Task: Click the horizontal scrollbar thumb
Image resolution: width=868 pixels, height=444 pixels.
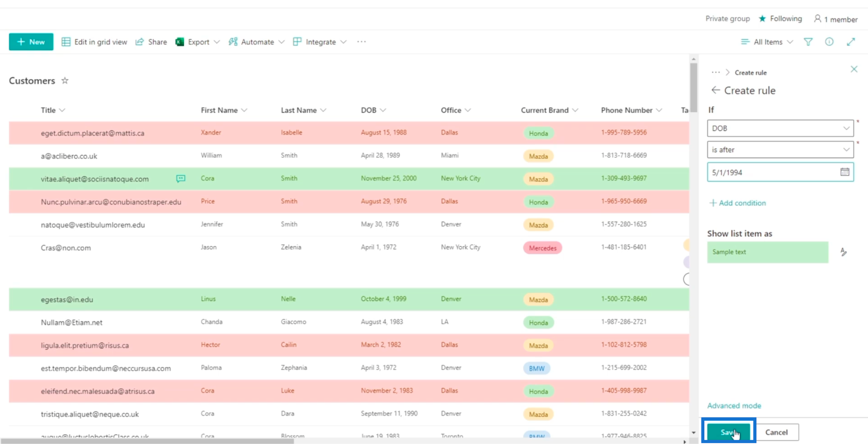Action: (x=148, y=441)
